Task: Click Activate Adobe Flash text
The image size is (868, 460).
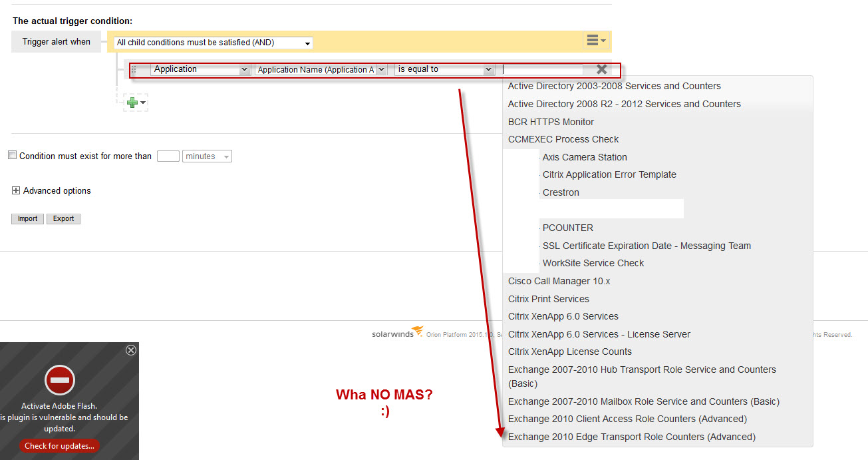Action: tap(59, 405)
